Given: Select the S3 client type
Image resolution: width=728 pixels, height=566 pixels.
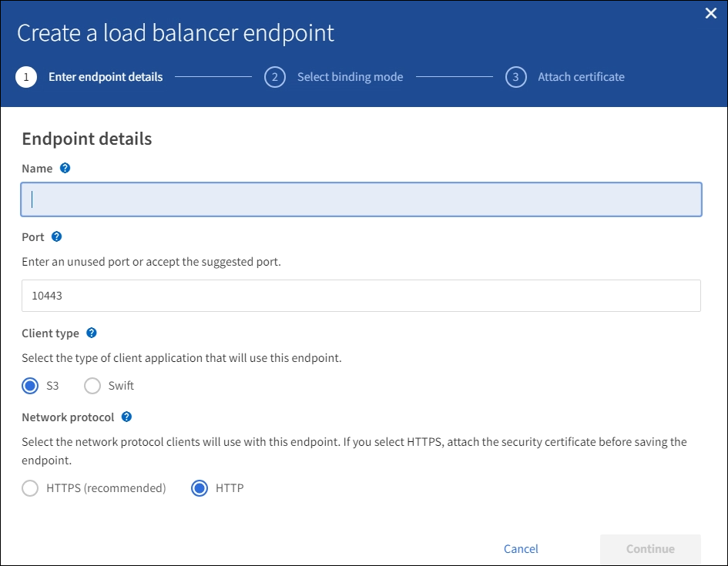Looking at the screenshot, I should point(31,386).
